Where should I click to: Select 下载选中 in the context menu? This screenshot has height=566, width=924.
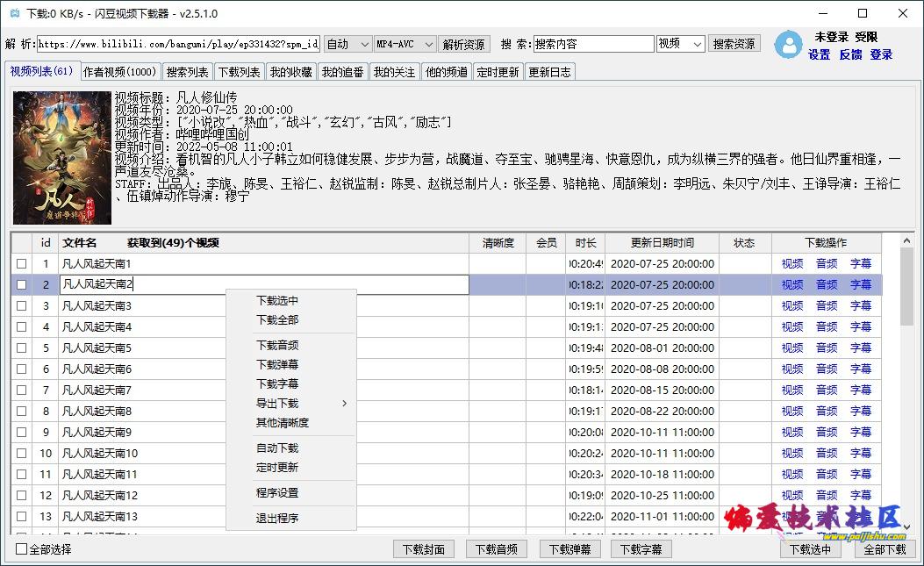tap(277, 301)
